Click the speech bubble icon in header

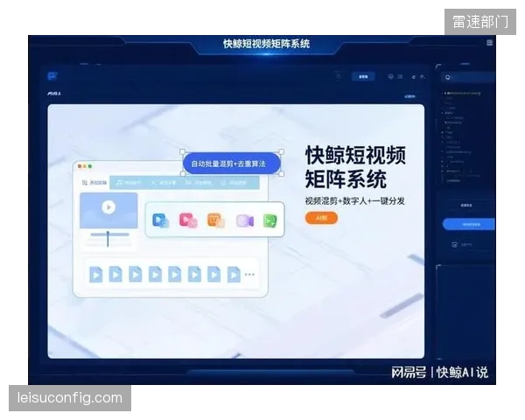tap(390, 77)
